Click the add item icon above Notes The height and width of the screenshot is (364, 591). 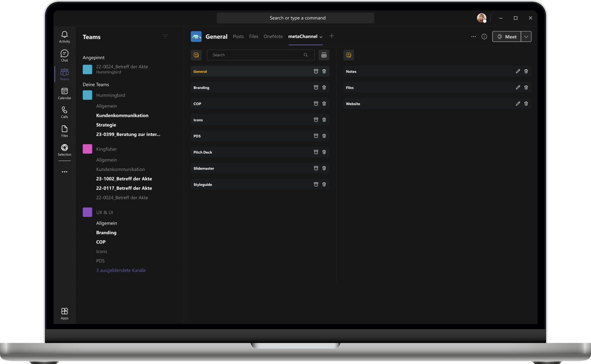348,55
